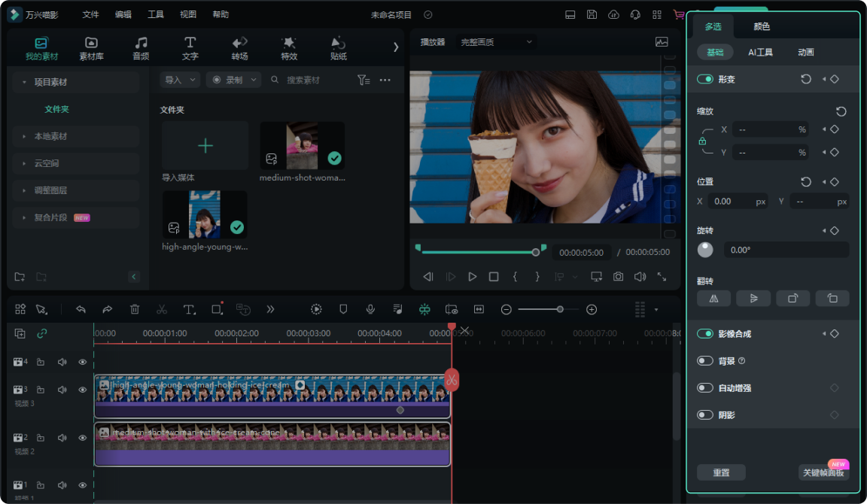This screenshot has height=504, width=867.
Task: Click the delete trash icon in timeline toolbar
Action: click(x=135, y=309)
